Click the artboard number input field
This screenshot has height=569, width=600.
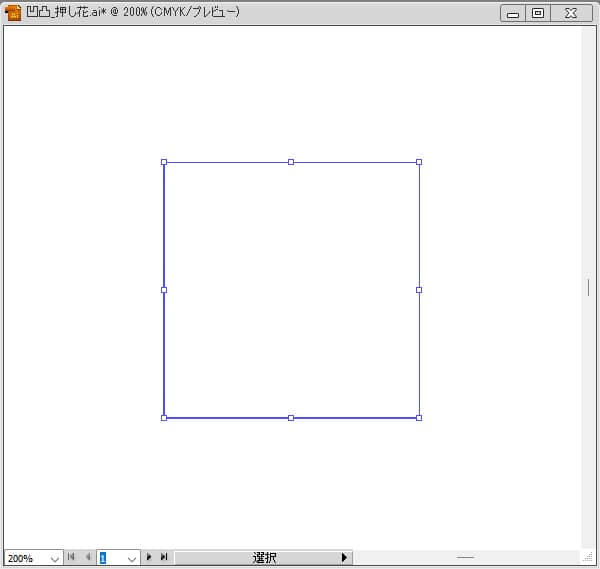[x=108, y=558]
